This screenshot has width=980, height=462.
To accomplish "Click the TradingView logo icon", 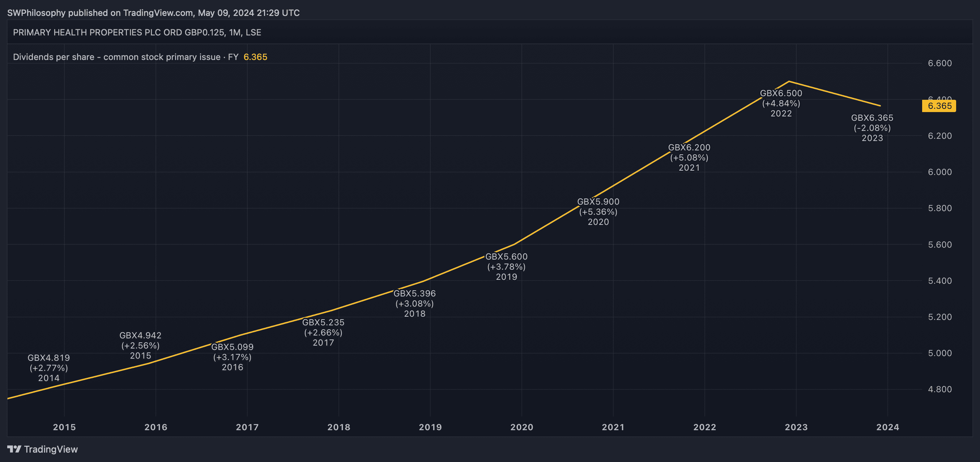I will [14, 449].
